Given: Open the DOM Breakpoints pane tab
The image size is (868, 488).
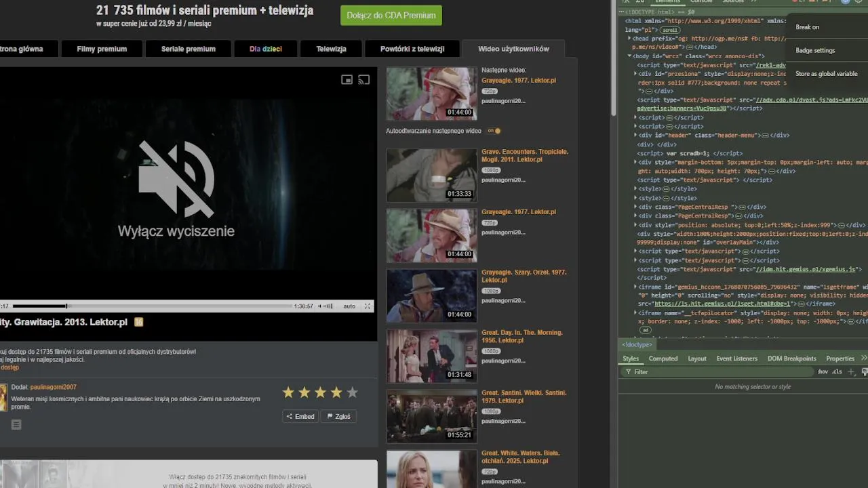Looking at the screenshot, I should (791, 359).
